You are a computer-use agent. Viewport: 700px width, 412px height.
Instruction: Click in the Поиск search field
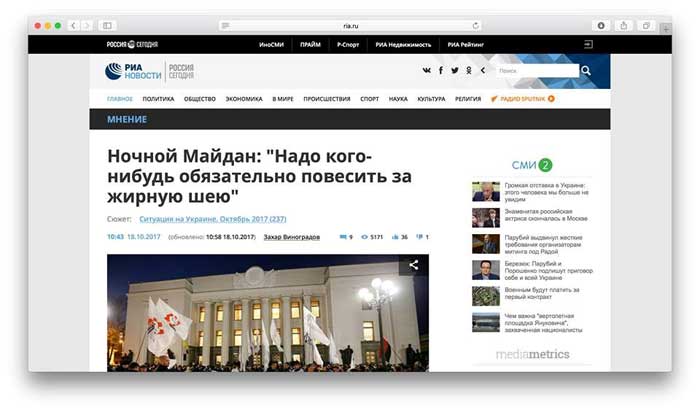pos(535,71)
